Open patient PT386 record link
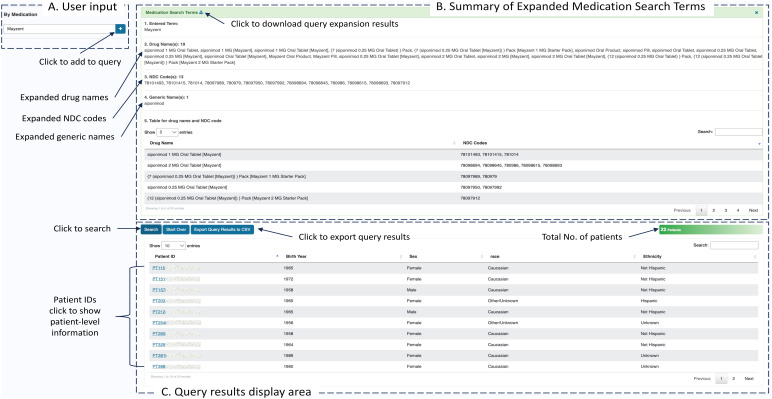Screen dimensions: 772x399 coord(159,366)
